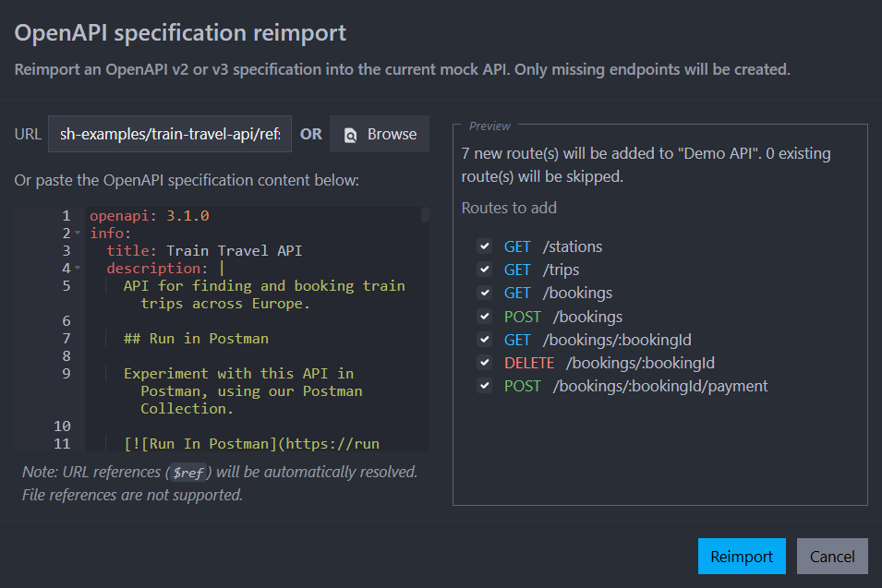Uncheck the POST /bookings route checkbox
The height and width of the screenshot is (588, 882).
484,317
